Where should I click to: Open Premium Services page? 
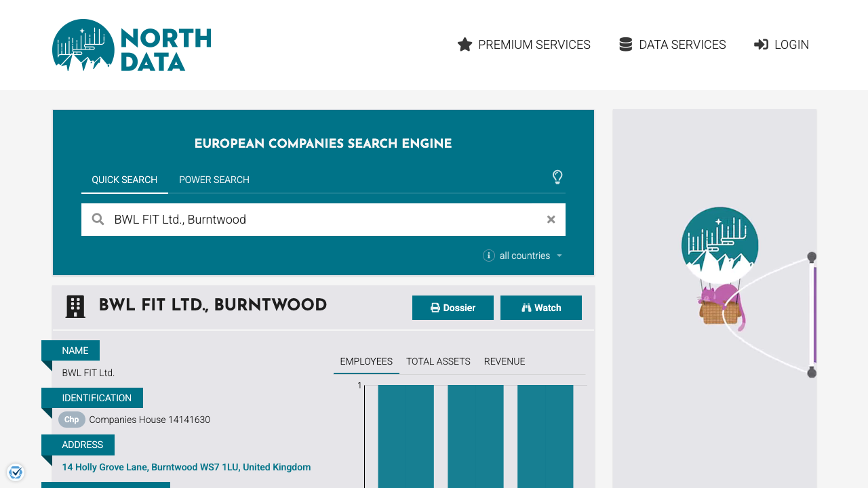coord(524,45)
